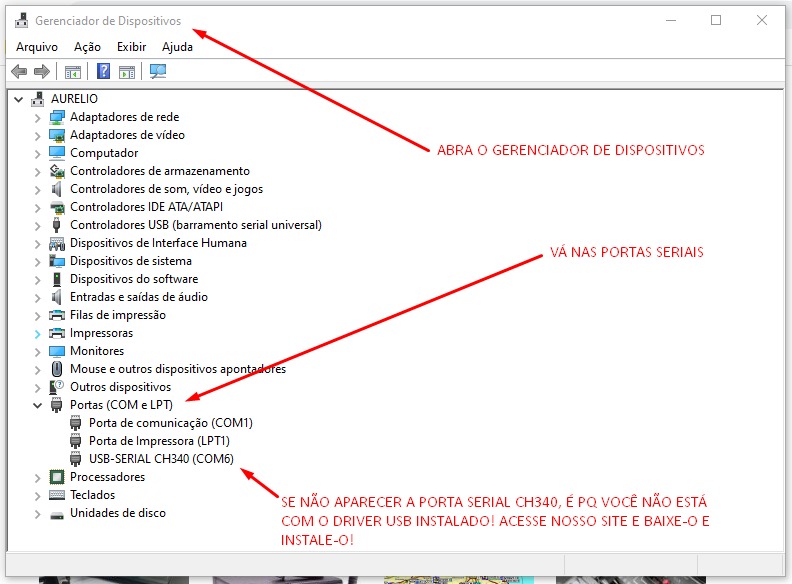Click the Dispositivos do software icon
The image size is (792, 584).
coord(57,279)
